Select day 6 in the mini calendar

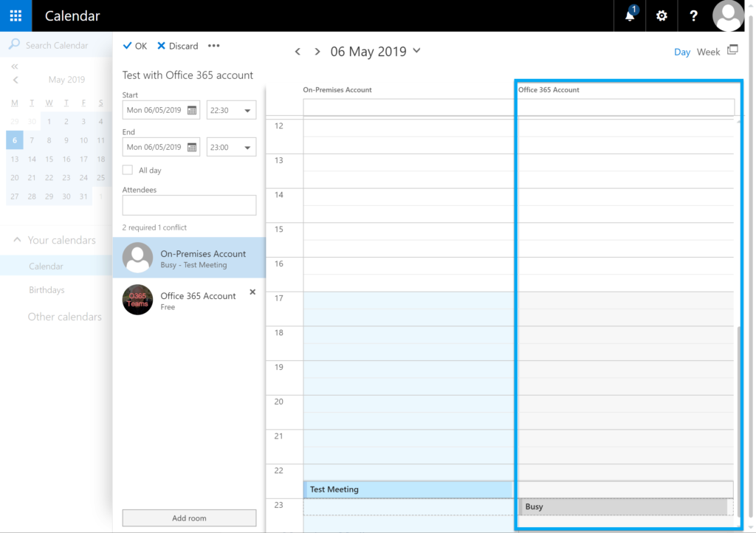click(x=15, y=140)
